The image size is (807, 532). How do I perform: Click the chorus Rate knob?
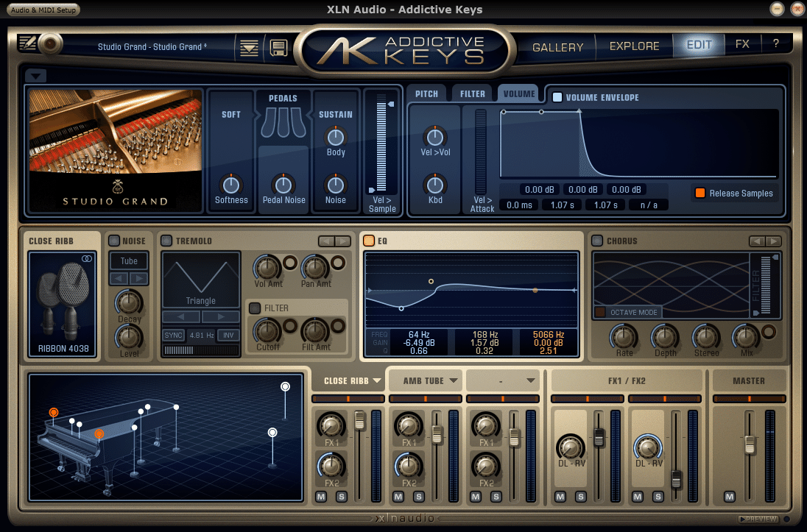[623, 337]
